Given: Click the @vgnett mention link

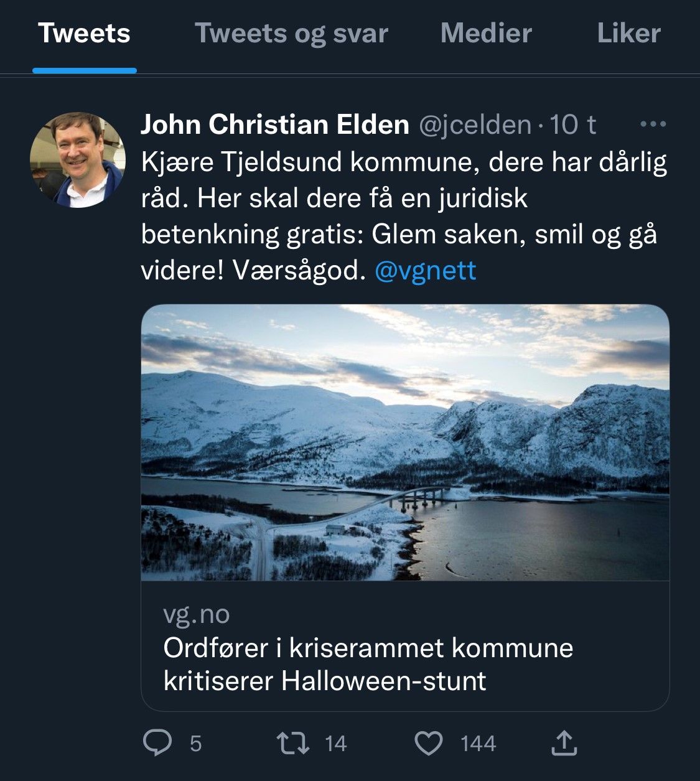Looking at the screenshot, I should (426, 271).
